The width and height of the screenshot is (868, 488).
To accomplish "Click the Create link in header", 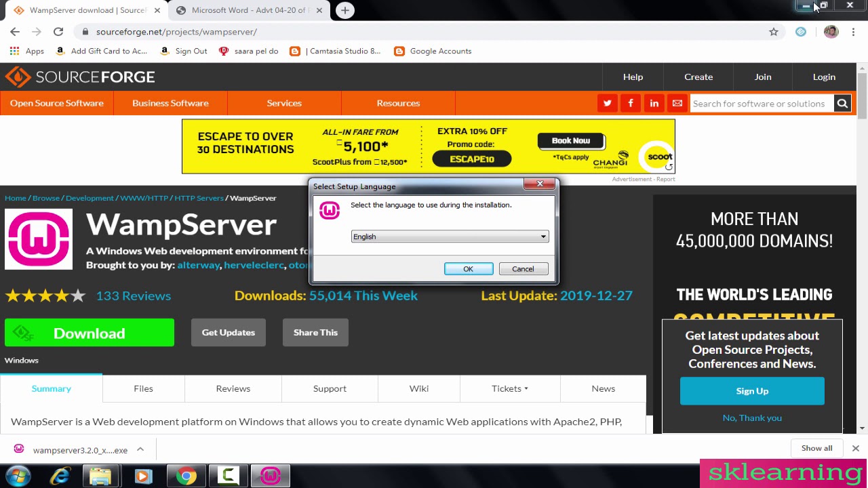I will (698, 77).
